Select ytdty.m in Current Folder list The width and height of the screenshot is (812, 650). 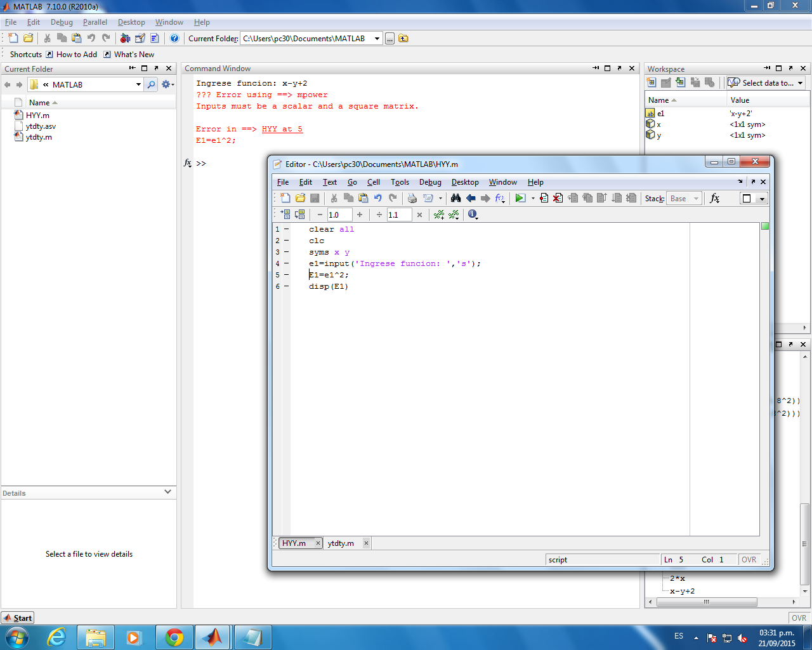[x=39, y=137]
